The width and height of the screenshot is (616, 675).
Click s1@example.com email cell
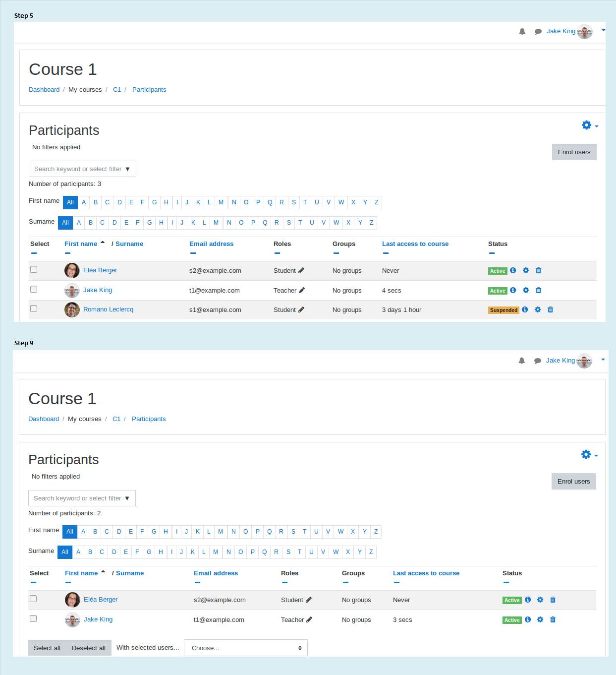click(215, 310)
